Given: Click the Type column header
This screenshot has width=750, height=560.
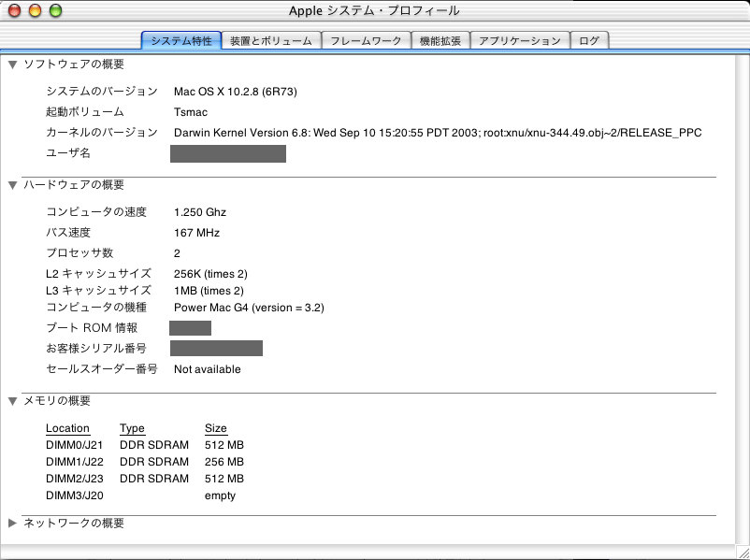Looking at the screenshot, I should click(x=132, y=428).
